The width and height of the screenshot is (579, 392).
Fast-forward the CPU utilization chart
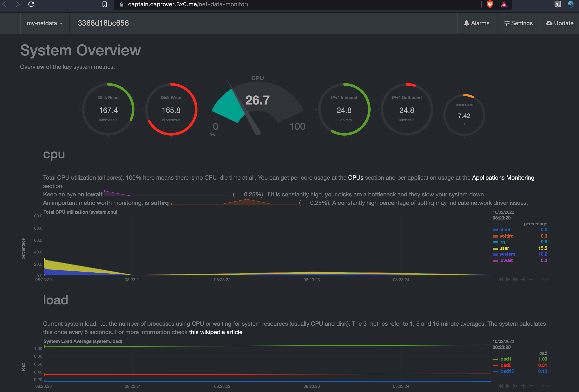pos(516,279)
